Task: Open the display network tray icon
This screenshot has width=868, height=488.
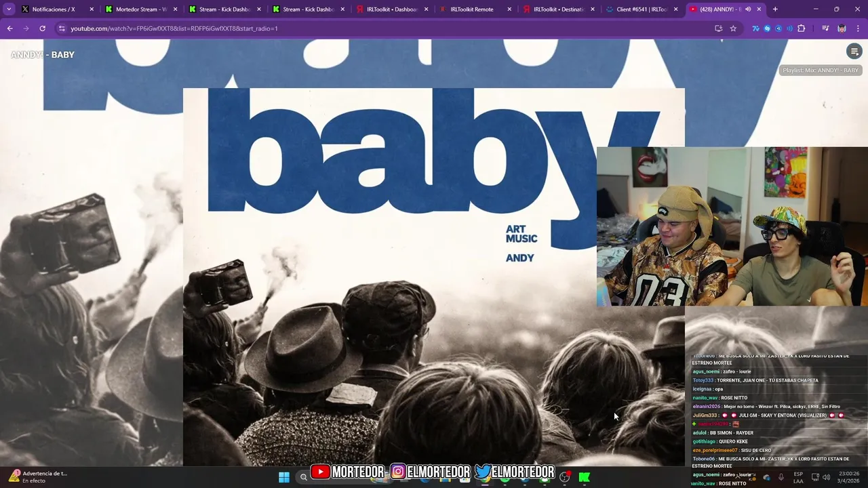Action: pyautogui.click(x=815, y=477)
